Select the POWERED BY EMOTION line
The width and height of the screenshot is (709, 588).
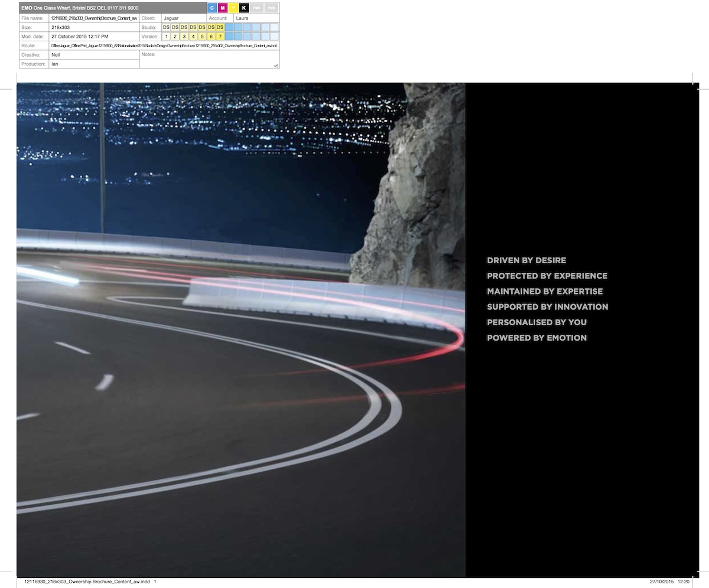[536, 338]
